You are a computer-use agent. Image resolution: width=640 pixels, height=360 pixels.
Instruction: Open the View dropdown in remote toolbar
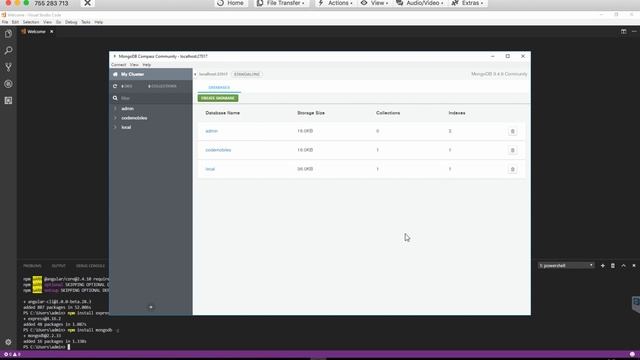click(x=374, y=3)
